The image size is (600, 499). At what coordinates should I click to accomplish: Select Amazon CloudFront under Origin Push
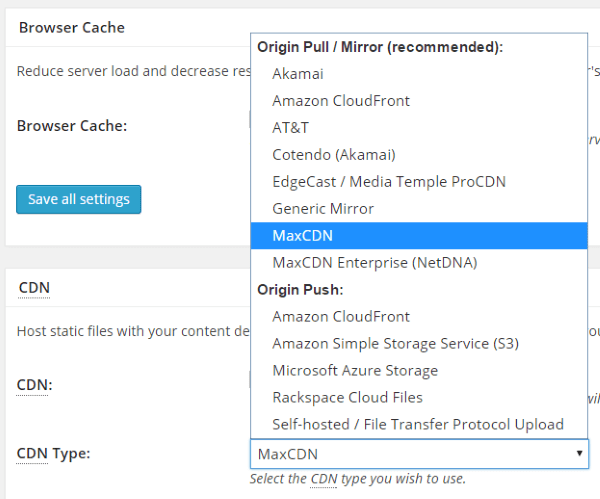341,316
